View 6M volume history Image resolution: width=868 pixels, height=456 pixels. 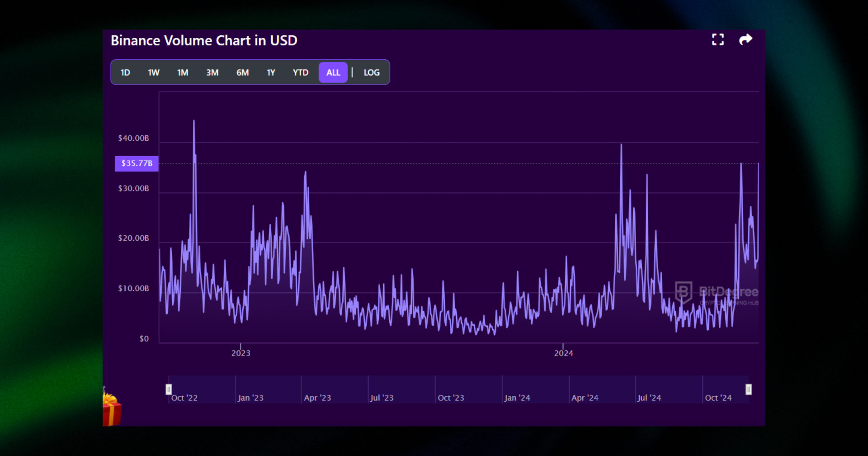[243, 72]
